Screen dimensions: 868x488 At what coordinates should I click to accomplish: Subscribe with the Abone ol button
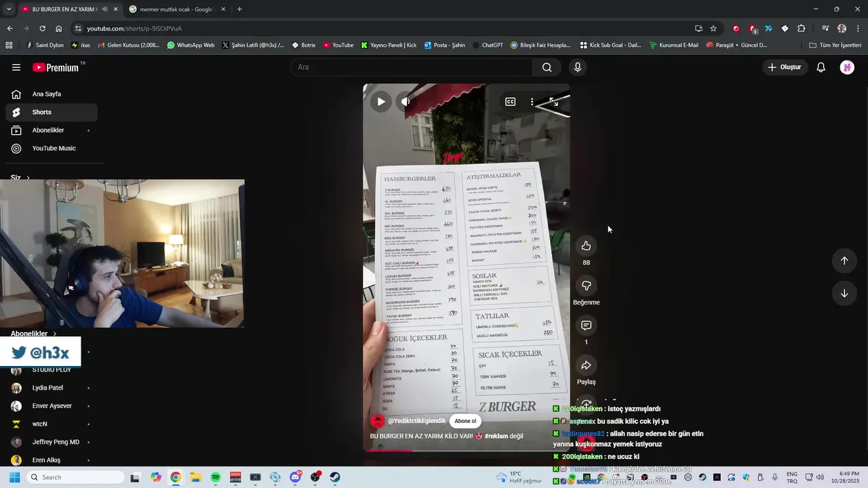465,421
